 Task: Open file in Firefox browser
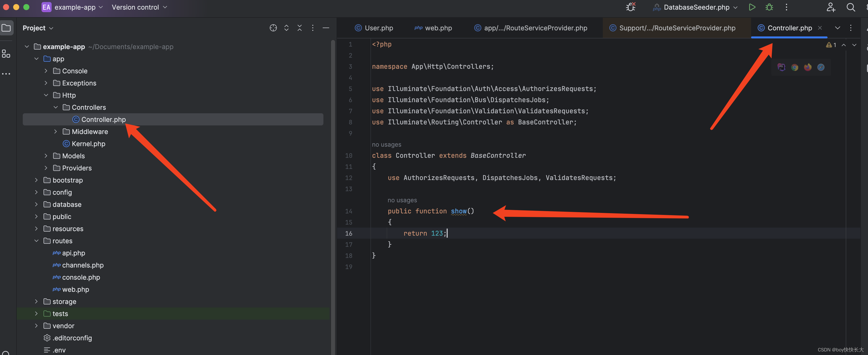808,67
